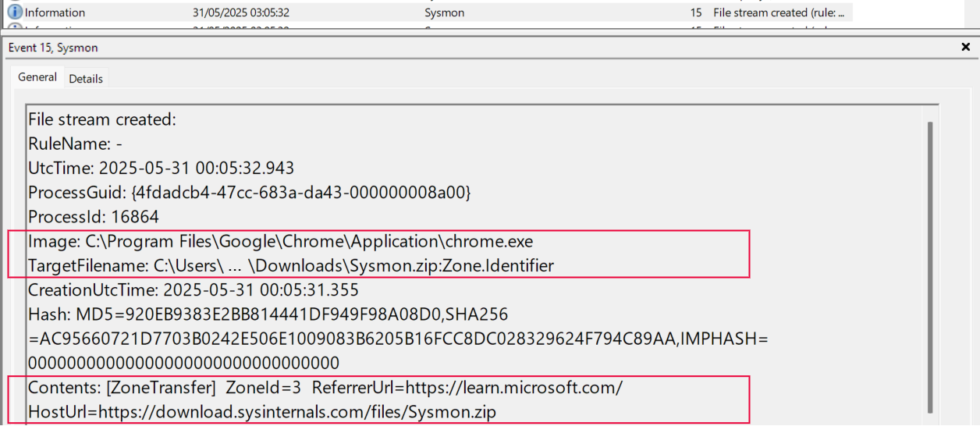Click the TargetFilename Sysmon.zip:Zone.Identifier line
Image resolution: width=980 pixels, height=426 pixels.
click(291, 265)
